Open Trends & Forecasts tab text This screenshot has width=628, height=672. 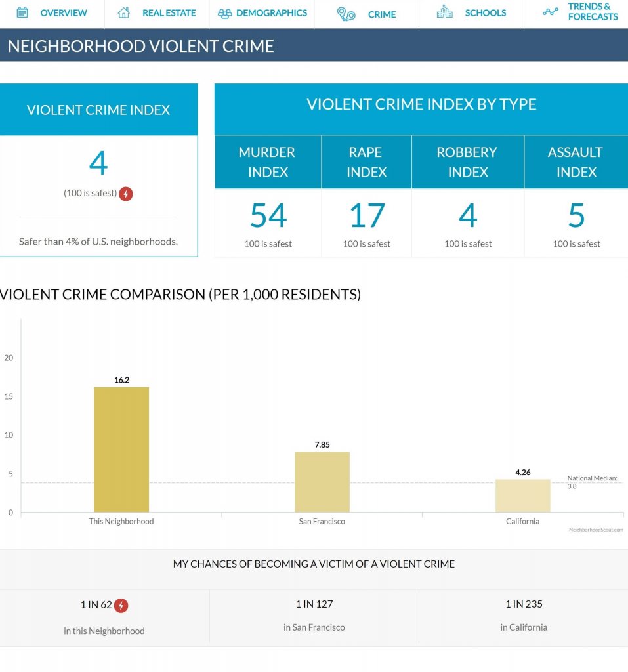click(593, 12)
